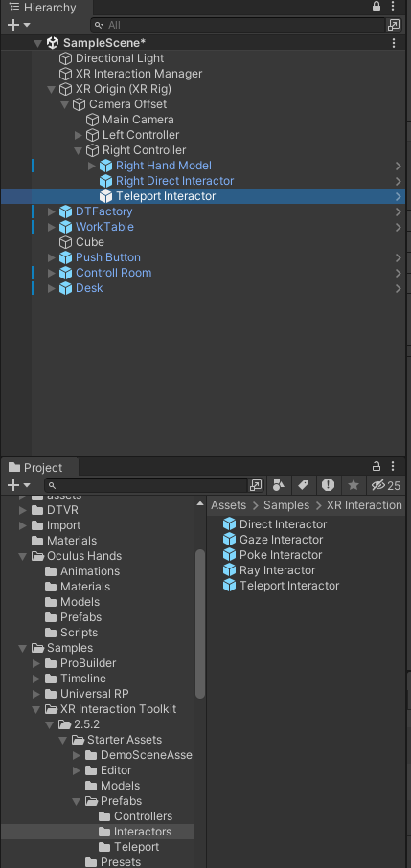Viewport: 411px width, 868px height.
Task: Expand the Right Hand Model prefab
Action: click(91, 166)
